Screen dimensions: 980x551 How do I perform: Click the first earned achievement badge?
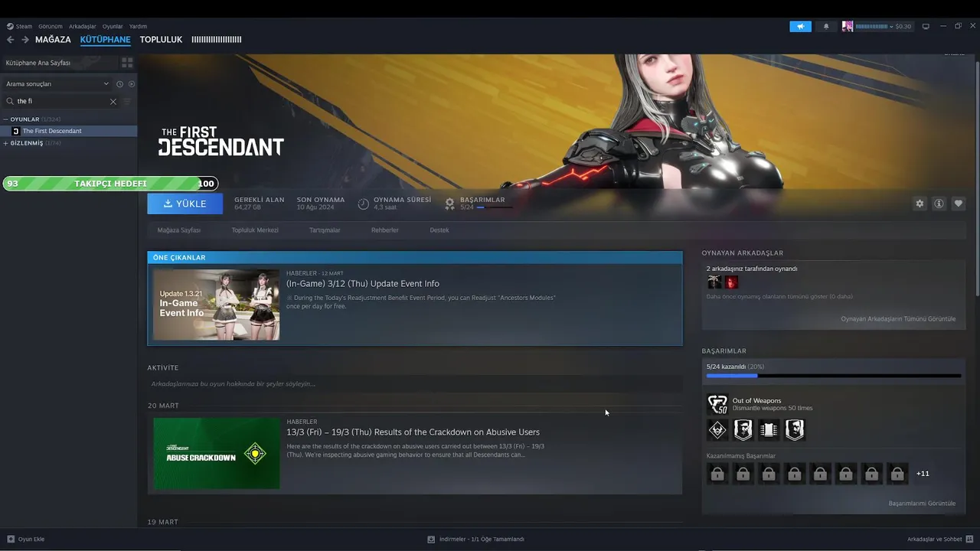point(717,430)
